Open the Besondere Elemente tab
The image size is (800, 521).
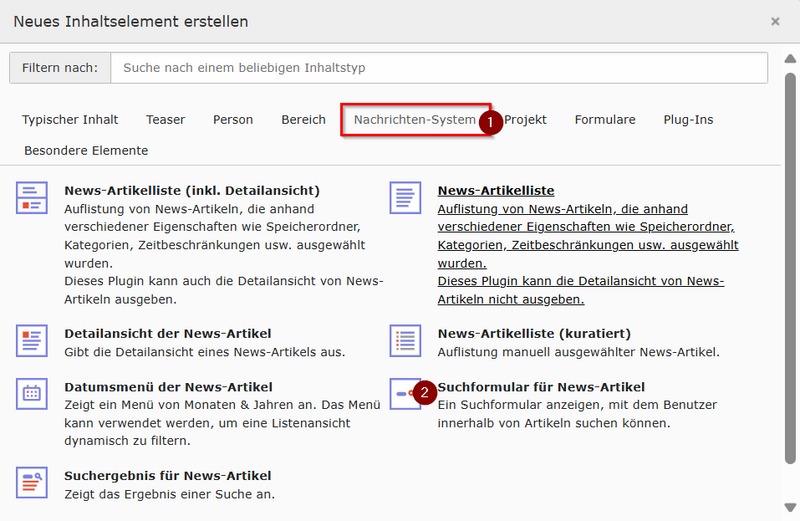point(85,151)
